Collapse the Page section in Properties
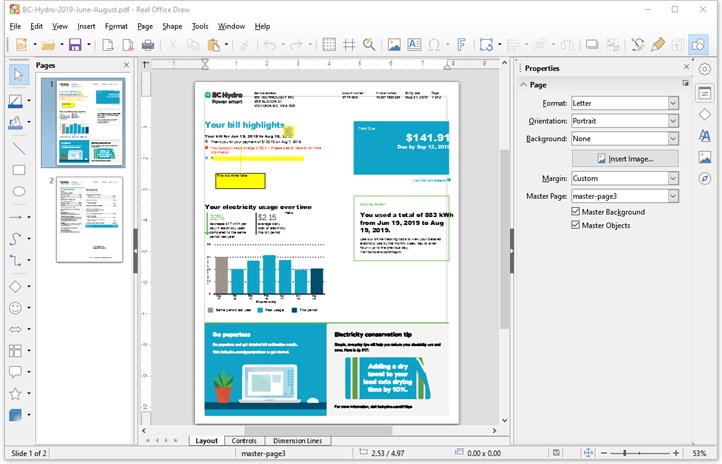Screen dimensions: 722x464 pyautogui.click(x=524, y=85)
